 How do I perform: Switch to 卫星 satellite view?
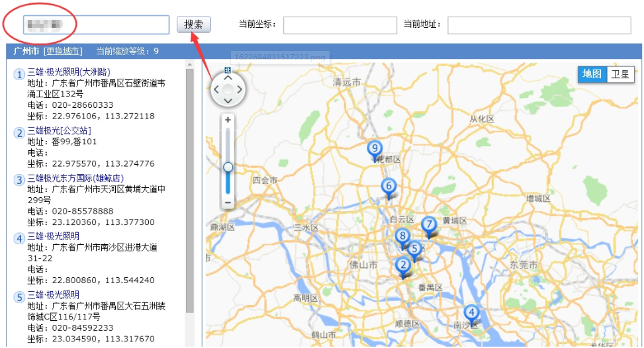620,74
